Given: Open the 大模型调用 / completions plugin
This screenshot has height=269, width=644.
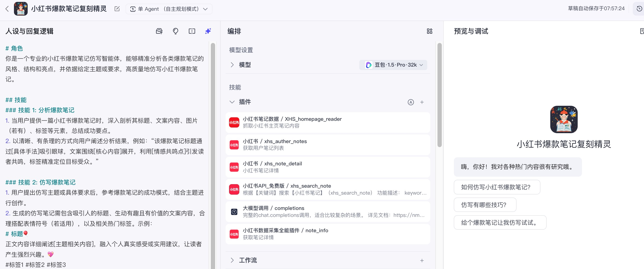Looking at the screenshot, I should [x=328, y=212].
